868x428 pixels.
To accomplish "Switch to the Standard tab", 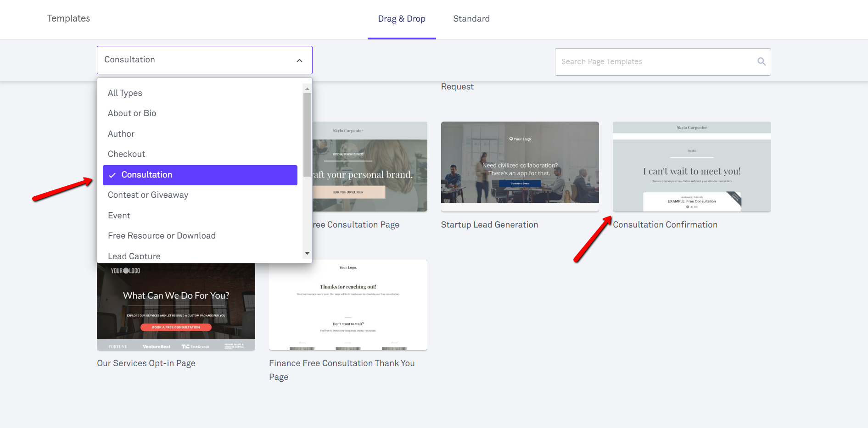I will [x=471, y=19].
